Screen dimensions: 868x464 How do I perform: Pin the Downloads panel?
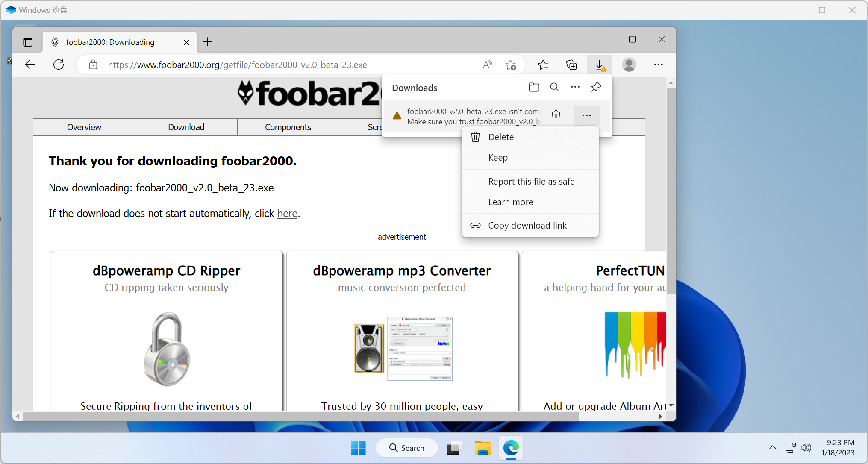coord(596,88)
